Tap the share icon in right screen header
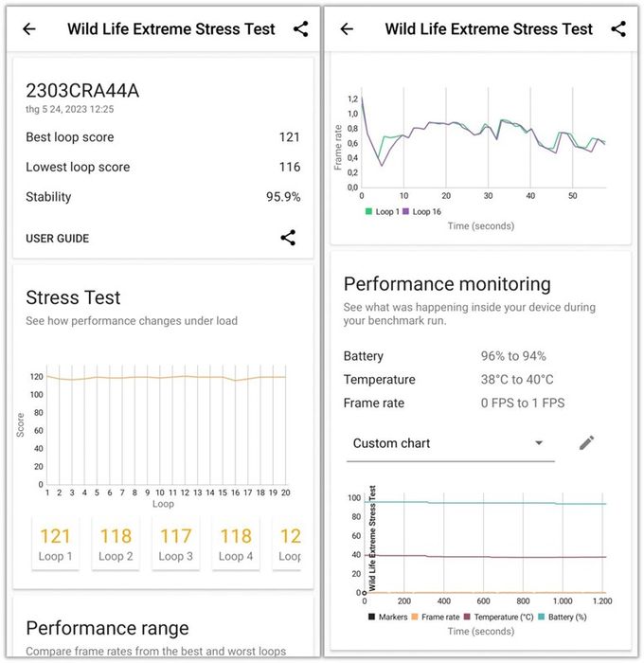Image resolution: width=644 pixels, height=663 pixels. tap(618, 28)
